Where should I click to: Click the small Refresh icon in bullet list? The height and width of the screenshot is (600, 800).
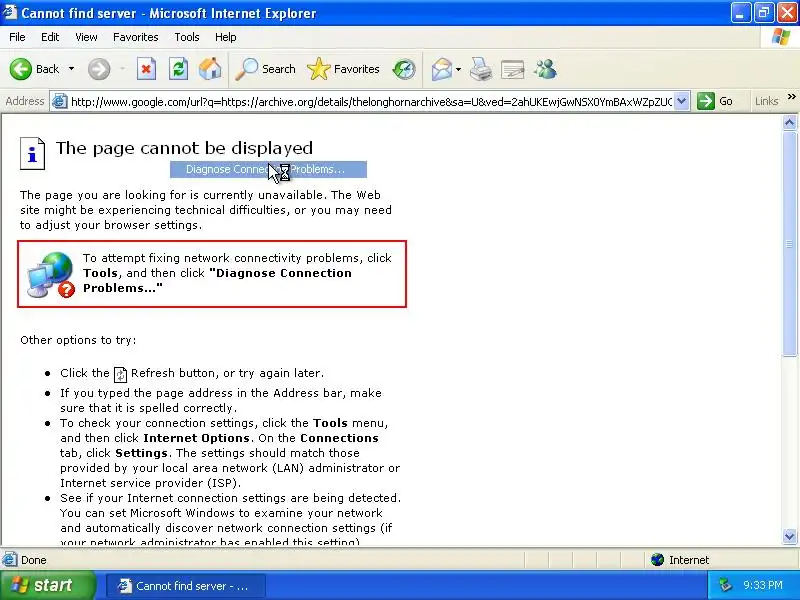[x=120, y=374]
